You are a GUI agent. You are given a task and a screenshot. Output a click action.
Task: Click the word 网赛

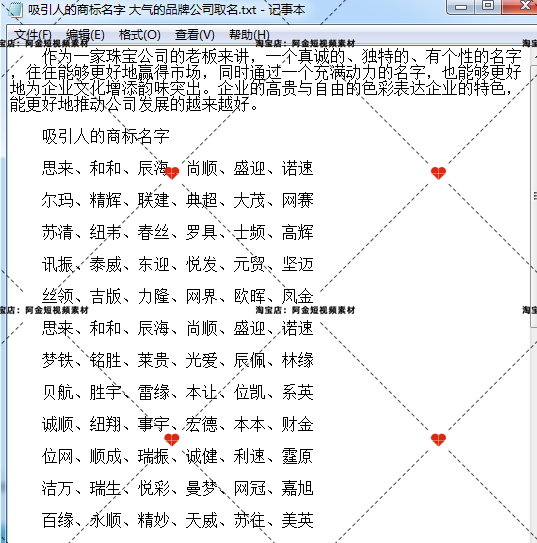[297, 200]
